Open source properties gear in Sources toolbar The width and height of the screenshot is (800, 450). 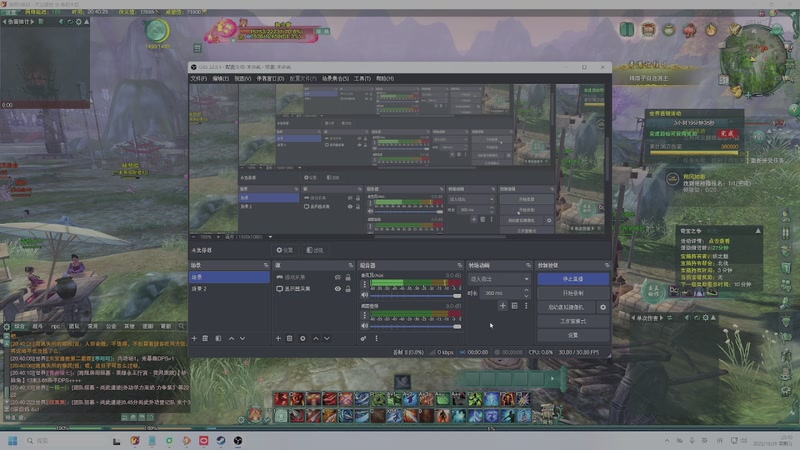(x=303, y=338)
